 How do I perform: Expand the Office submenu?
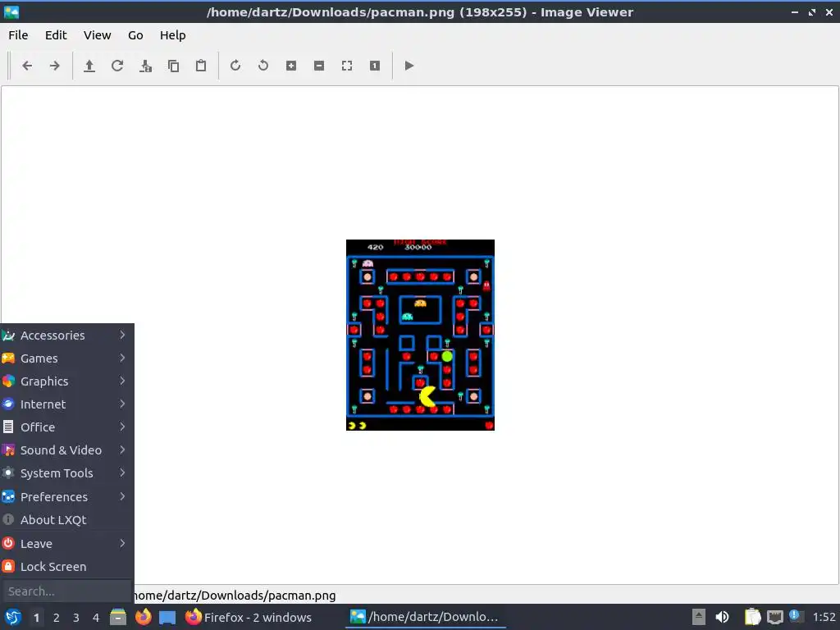(66, 427)
